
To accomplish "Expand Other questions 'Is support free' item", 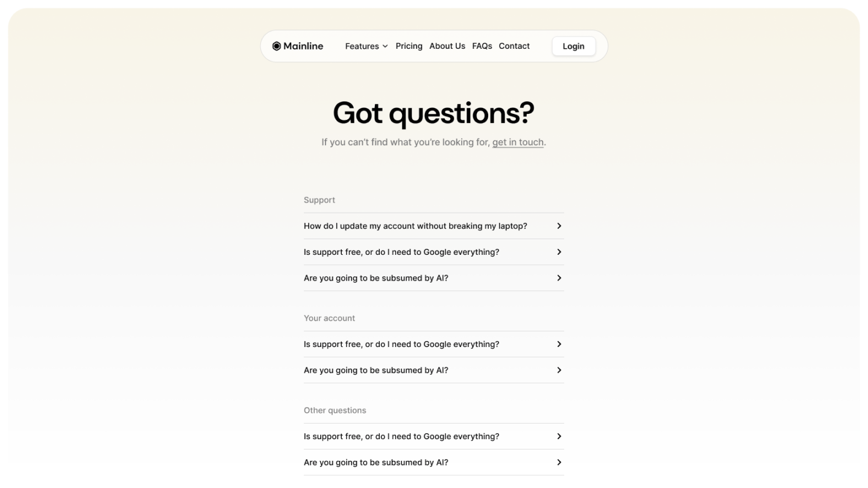I will tap(434, 436).
